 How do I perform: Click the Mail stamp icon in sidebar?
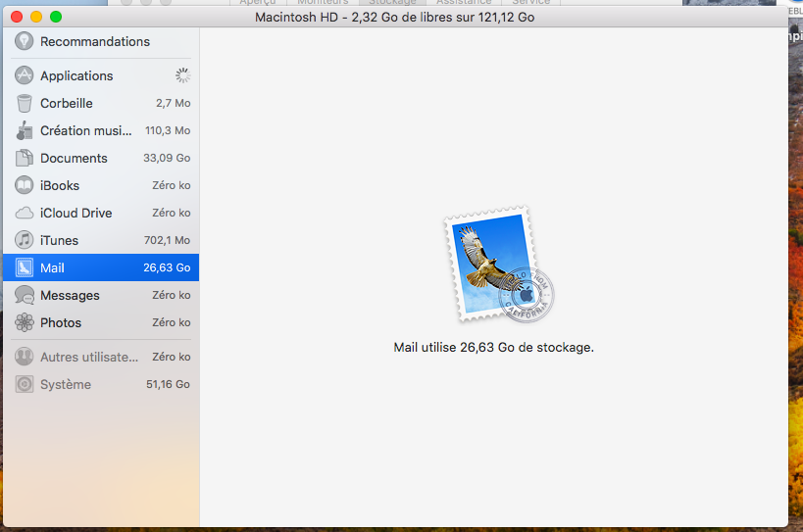coord(25,267)
